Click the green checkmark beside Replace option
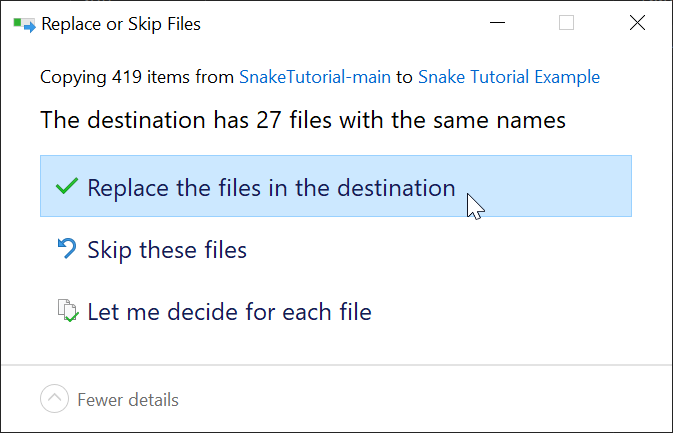The width and height of the screenshot is (673, 433). 66,187
